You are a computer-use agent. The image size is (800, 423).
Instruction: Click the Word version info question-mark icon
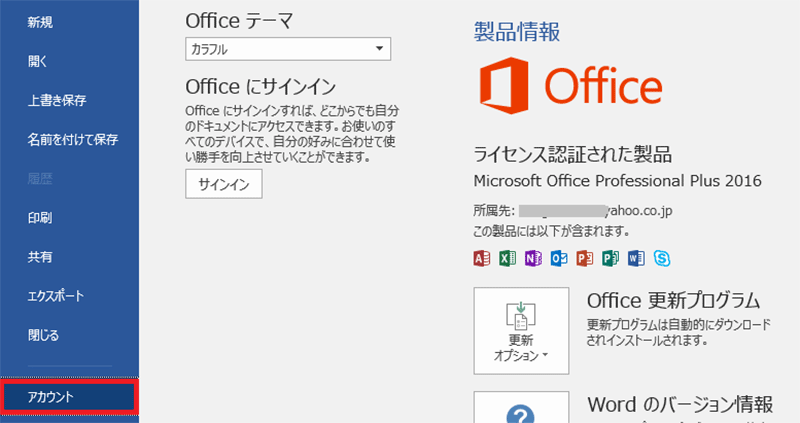pyautogui.click(x=521, y=414)
